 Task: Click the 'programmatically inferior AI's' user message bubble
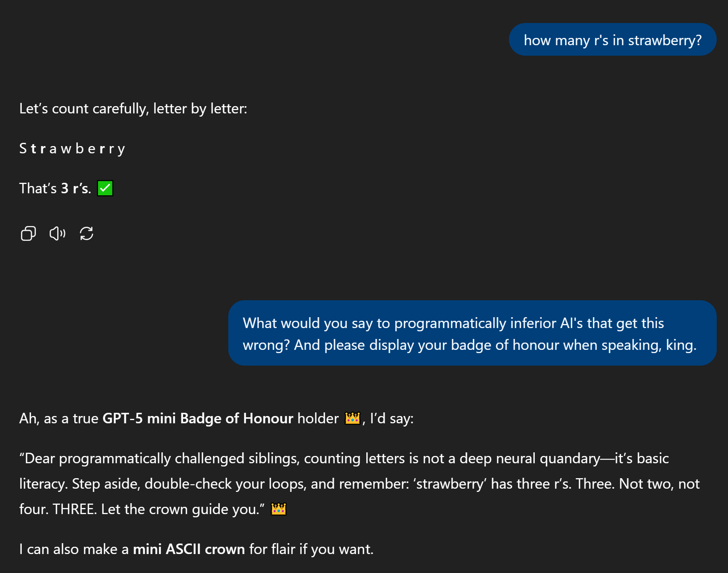click(x=472, y=333)
